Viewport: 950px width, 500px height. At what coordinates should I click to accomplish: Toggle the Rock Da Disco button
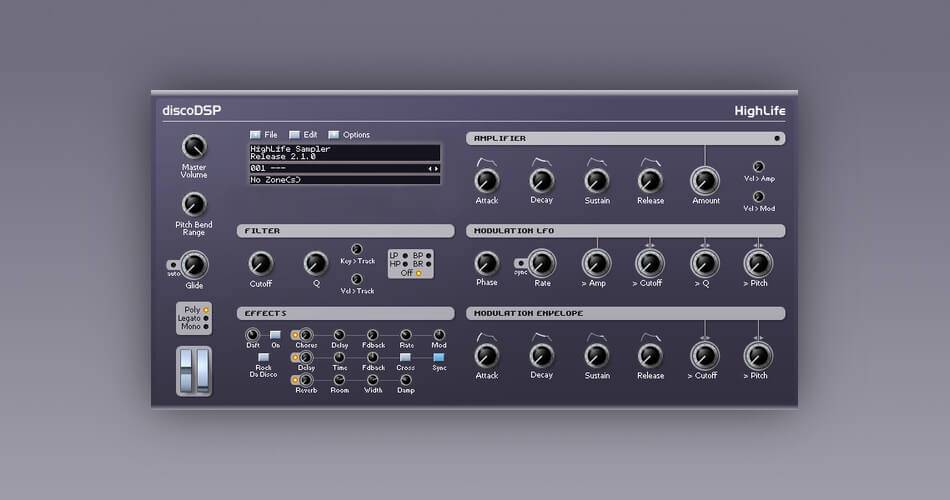[x=264, y=358]
